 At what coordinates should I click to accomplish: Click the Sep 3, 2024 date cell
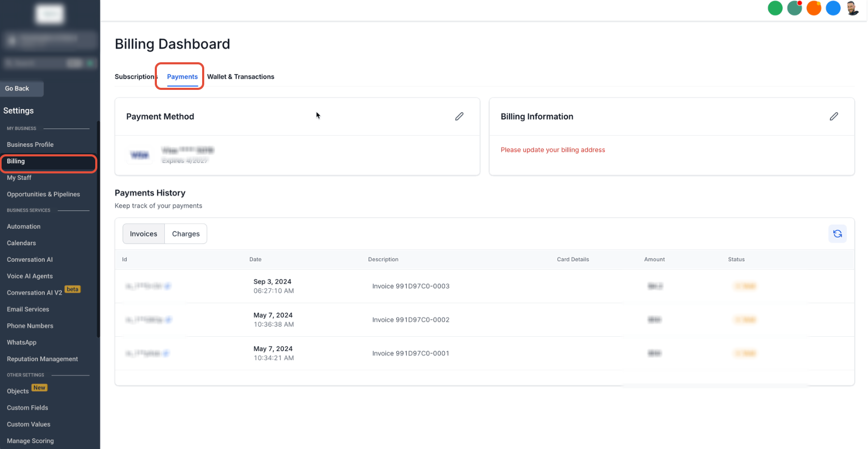273,286
